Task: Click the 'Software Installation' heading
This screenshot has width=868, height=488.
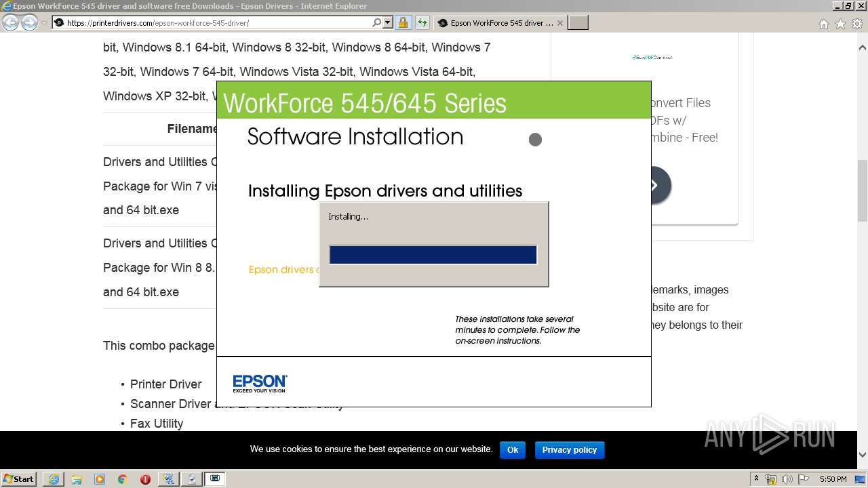Action: [x=355, y=137]
